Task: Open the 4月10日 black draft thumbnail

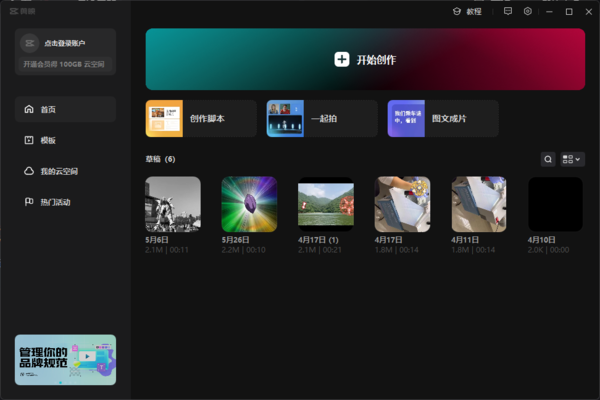Action: click(555, 204)
